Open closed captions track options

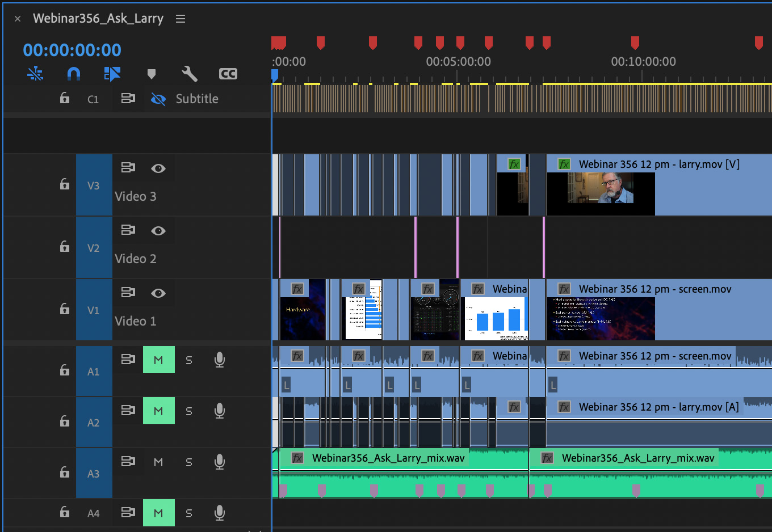tap(228, 74)
